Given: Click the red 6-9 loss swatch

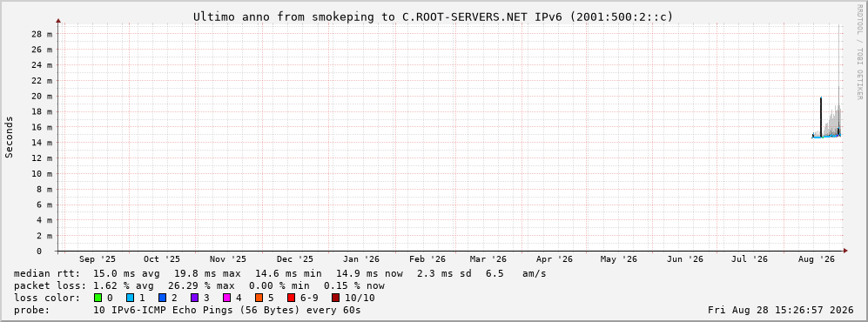Looking at the screenshot, I should pos(291,298).
